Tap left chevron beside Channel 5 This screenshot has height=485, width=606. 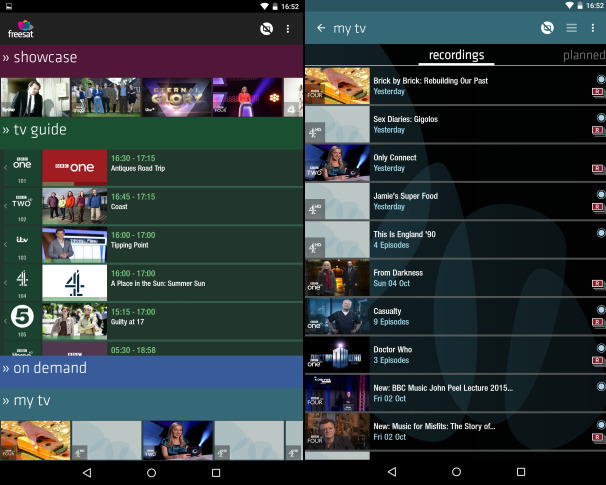(5, 321)
